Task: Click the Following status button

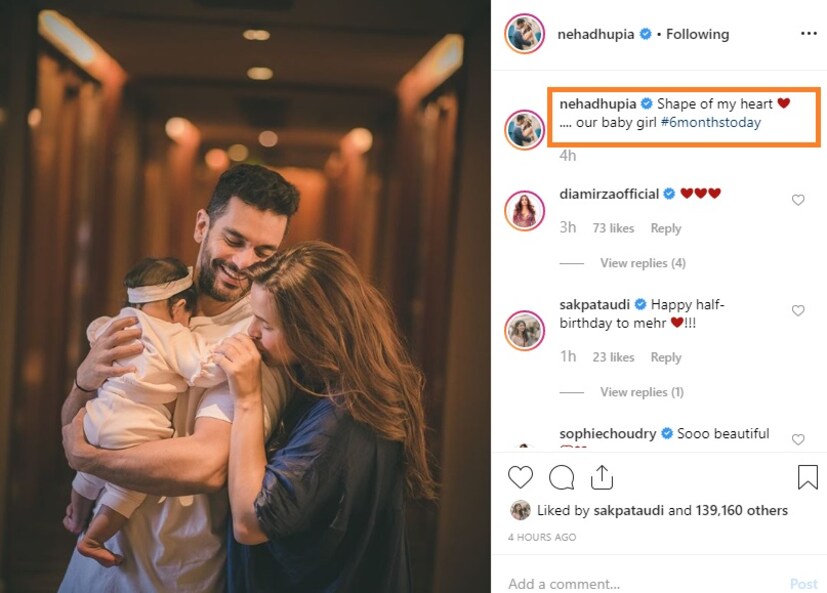Action: click(697, 34)
